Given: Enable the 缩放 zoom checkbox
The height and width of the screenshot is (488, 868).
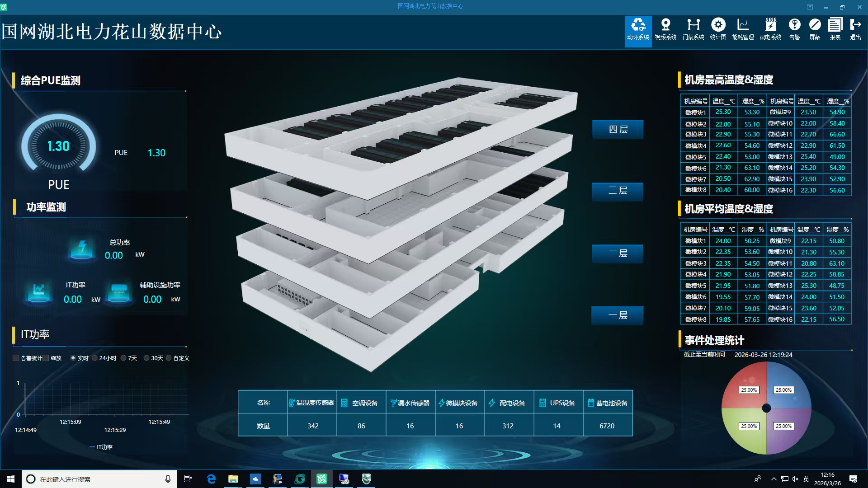Looking at the screenshot, I should coord(46,358).
